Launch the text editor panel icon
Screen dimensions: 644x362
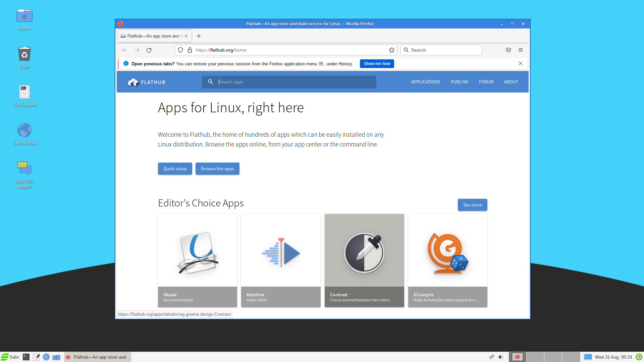pos(36,357)
